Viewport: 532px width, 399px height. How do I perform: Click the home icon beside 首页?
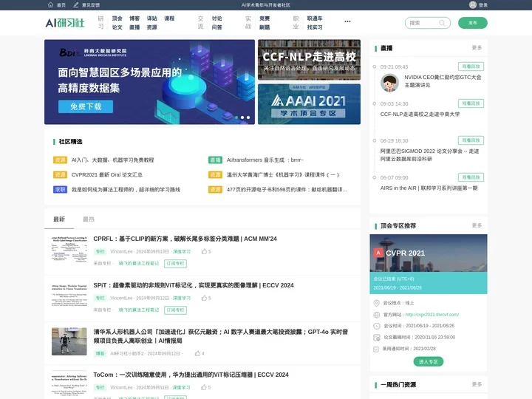(50, 4)
